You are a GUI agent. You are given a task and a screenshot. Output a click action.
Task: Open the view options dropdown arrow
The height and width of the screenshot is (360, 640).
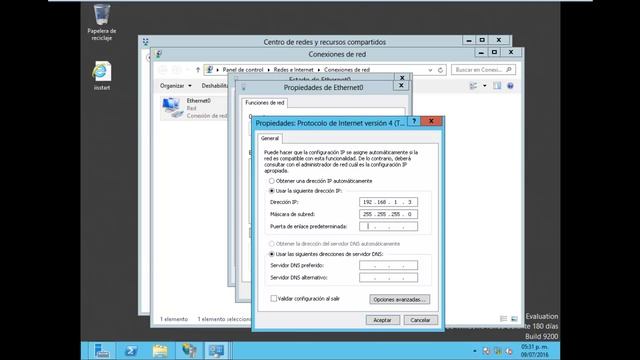[x=484, y=86]
